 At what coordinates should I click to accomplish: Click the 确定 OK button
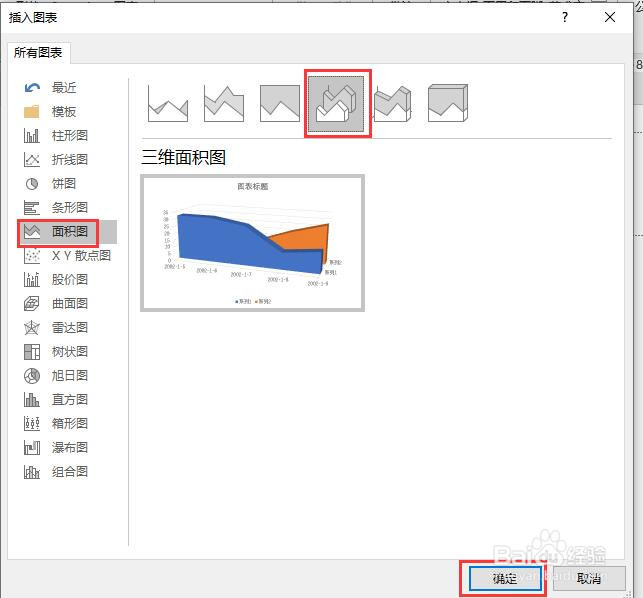pos(505,578)
